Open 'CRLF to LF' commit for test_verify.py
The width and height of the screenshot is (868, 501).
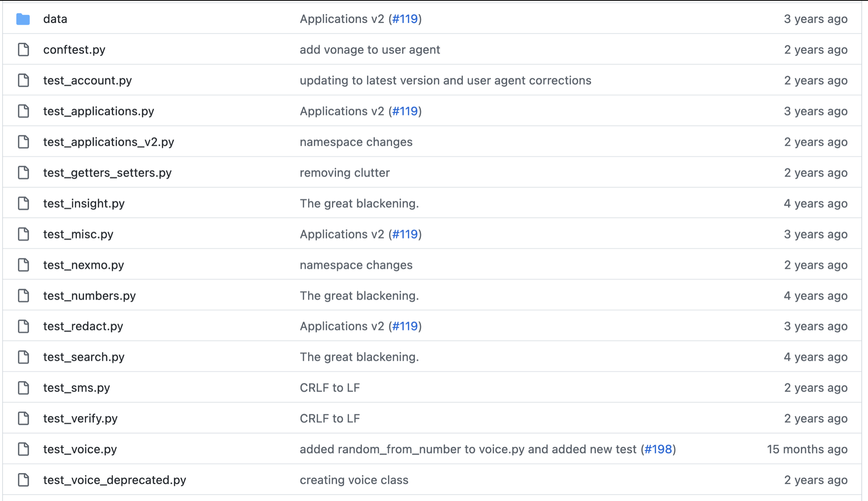click(x=330, y=418)
